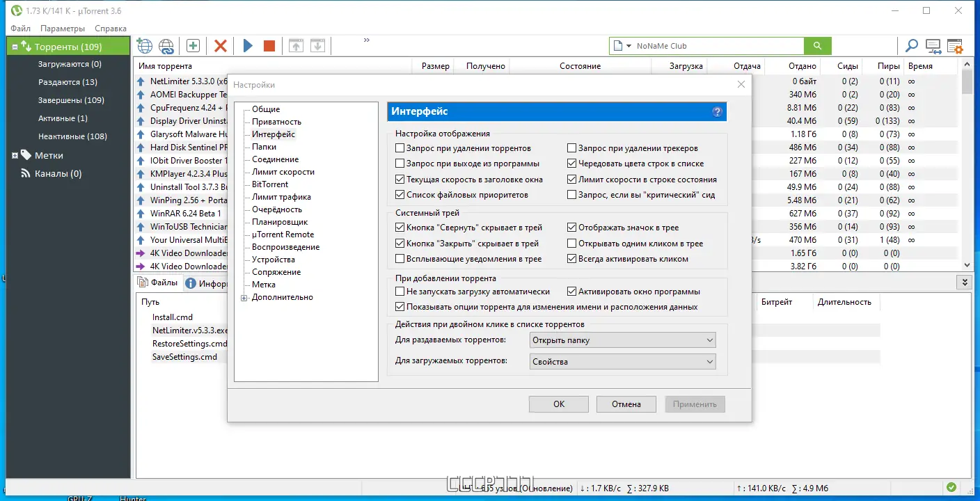Click the Торренты sidebar arrows icon
Image resolution: width=980 pixels, height=501 pixels.
26,47
